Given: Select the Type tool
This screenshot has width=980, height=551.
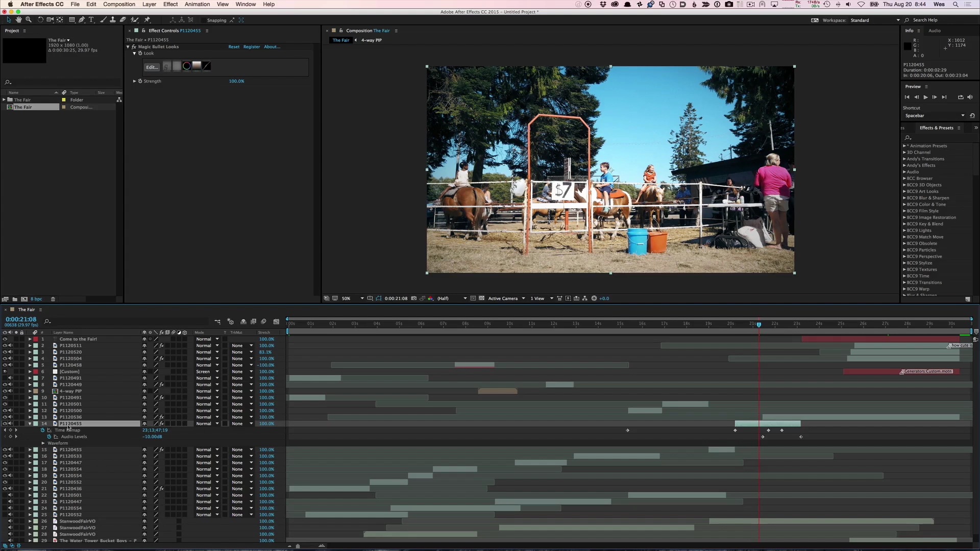Looking at the screenshot, I should pos(91,20).
